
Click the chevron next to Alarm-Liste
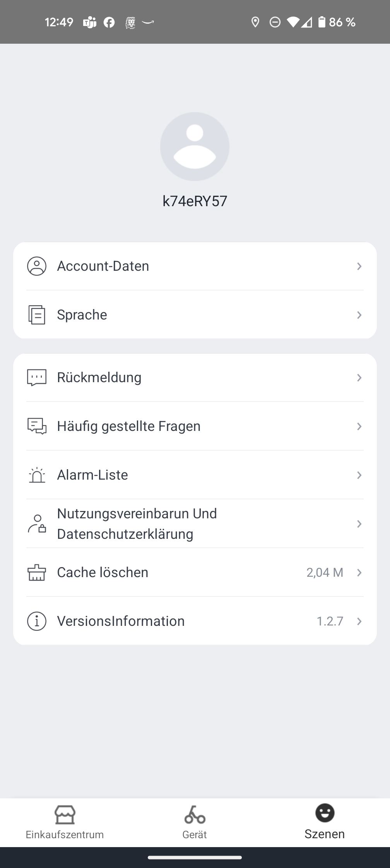(x=359, y=475)
